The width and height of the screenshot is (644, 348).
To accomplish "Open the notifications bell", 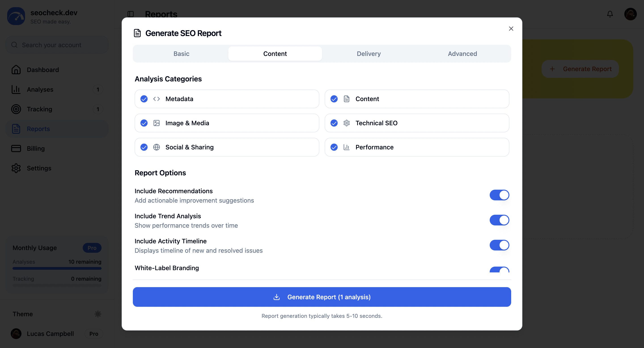I will click(610, 14).
